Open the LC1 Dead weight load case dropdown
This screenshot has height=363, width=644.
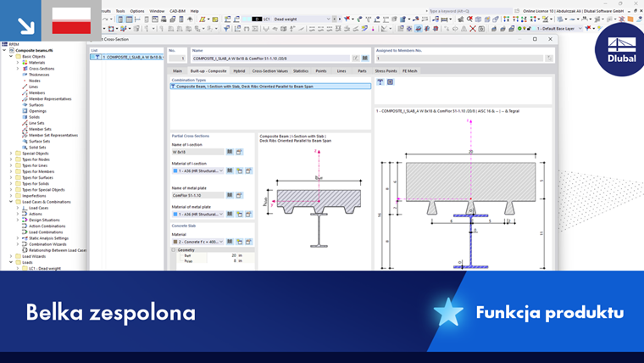pos(328,19)
